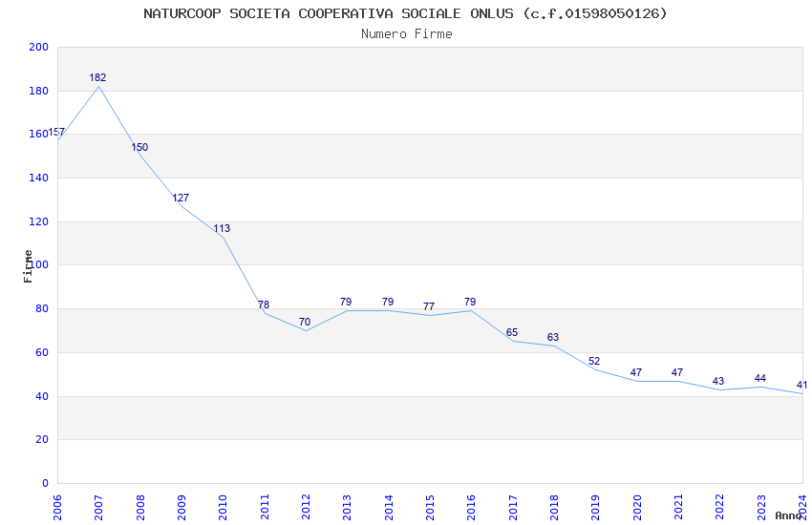Image resolution: width=812 pixels, height=525 pixels.
Task: Click the y-axis value 120
Action: (x=38, y=221)
